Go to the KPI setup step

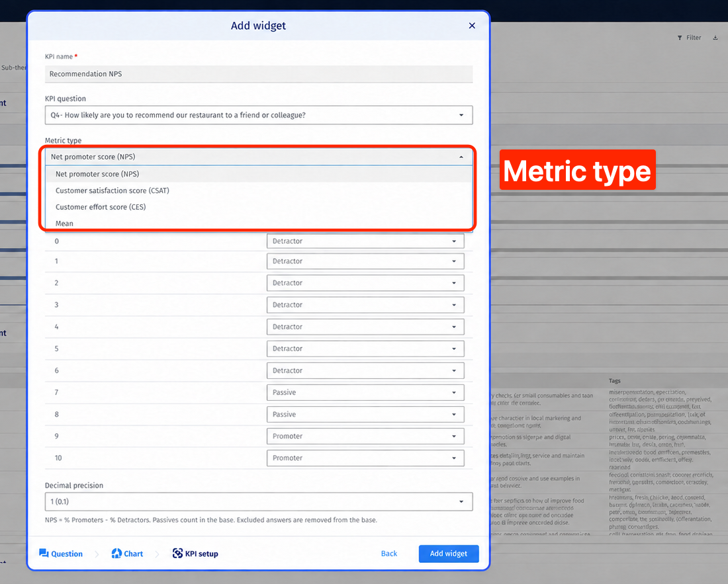(195, 554)
